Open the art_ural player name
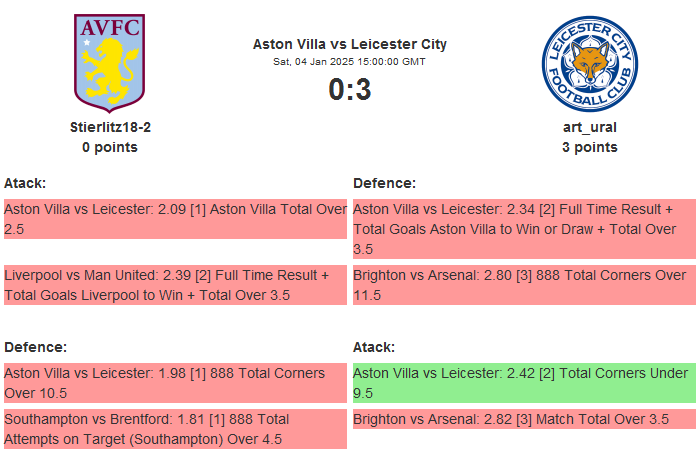 [x=589, y=127]
